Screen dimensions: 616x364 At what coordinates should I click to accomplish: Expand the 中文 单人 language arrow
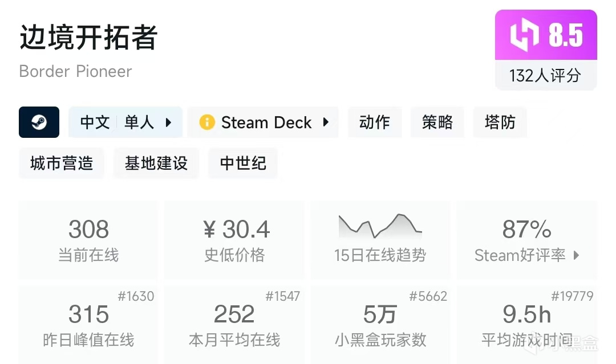point(168,122)
